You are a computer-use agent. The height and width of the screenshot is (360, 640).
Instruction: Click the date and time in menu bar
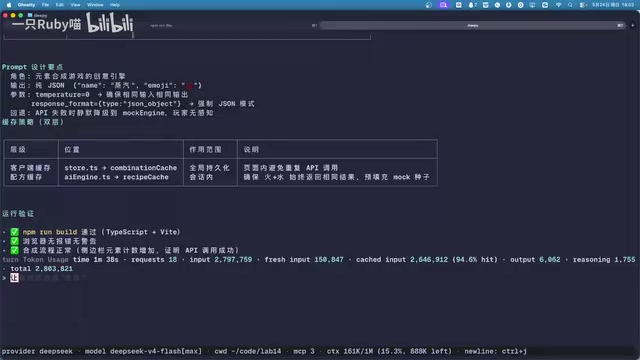pos(613,5)
